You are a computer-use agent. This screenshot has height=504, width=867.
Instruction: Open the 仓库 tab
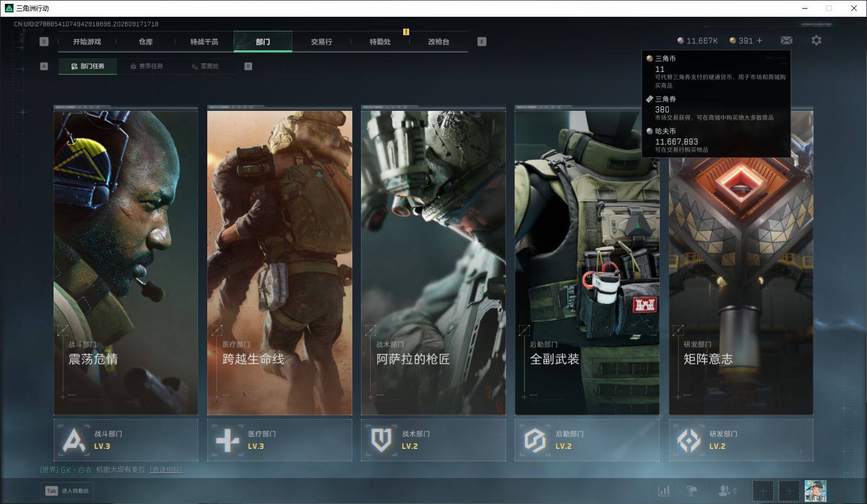(146, 42)
